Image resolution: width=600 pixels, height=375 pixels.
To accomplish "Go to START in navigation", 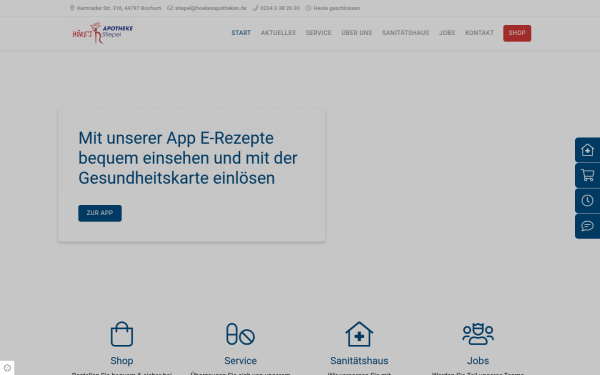I will [x=241, y=33].
